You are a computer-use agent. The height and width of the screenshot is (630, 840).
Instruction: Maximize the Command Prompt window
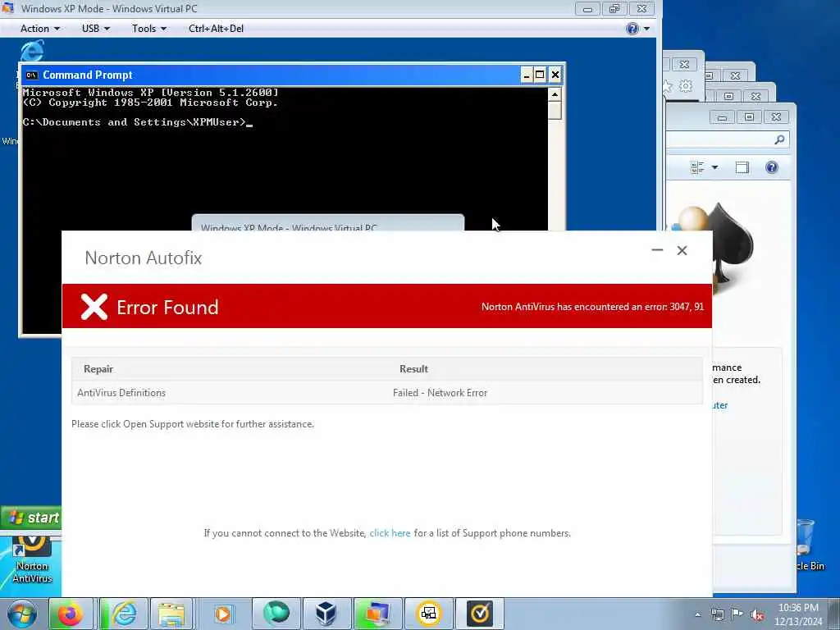pos(540,75)
